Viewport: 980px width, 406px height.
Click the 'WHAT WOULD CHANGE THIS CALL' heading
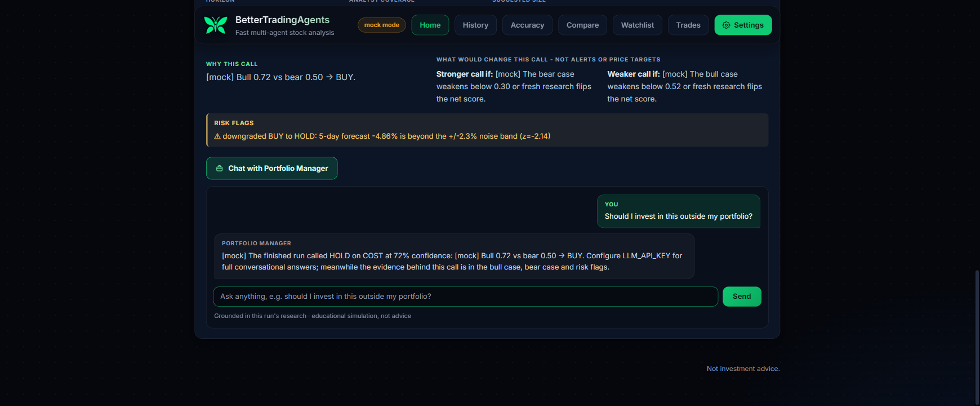(548, 60)
